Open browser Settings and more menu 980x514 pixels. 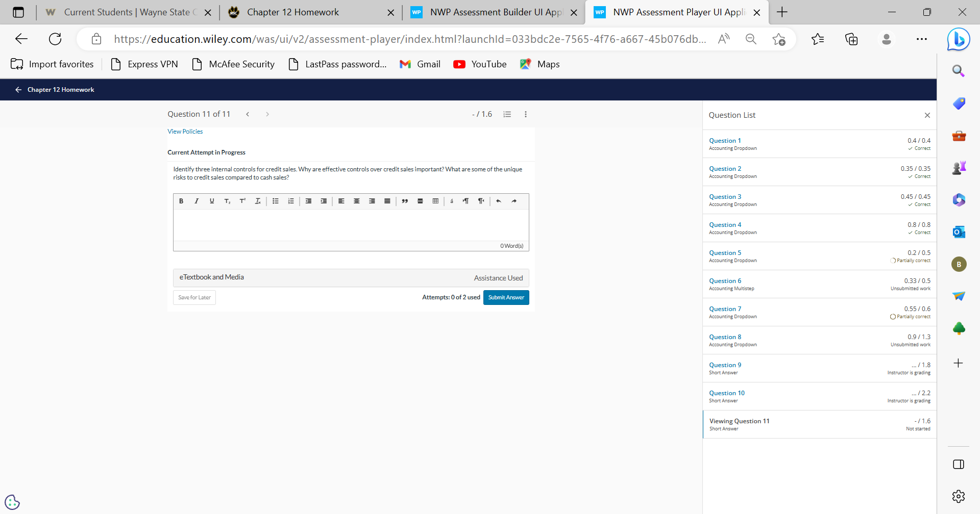(921, 39)
